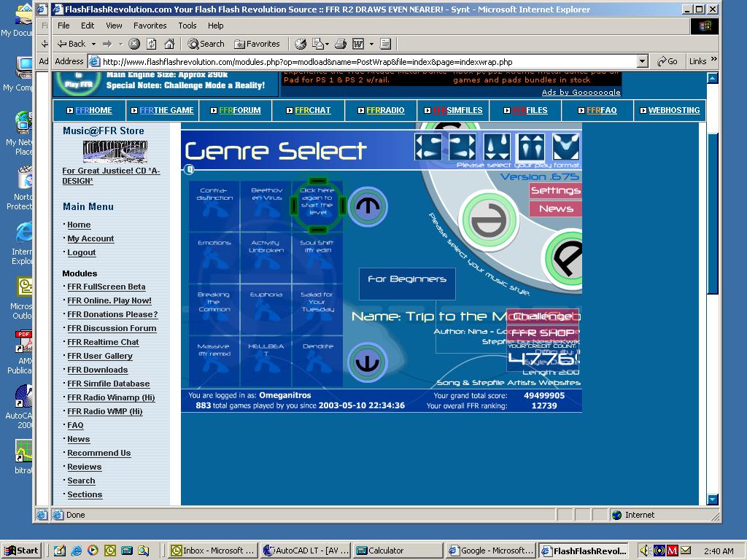Click the Print toolbar icon
747x560 pixels.
pos(340,44)
